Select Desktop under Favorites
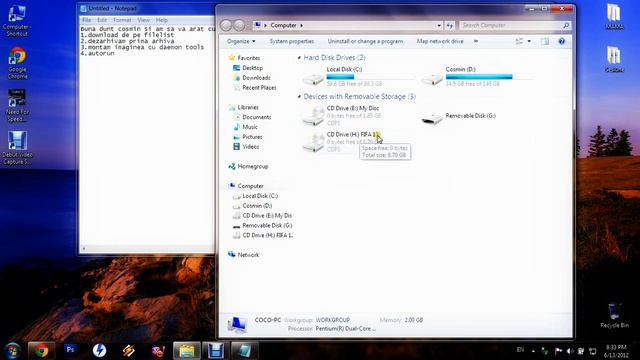Screen dimensions: 640x360 pos(252,68)
